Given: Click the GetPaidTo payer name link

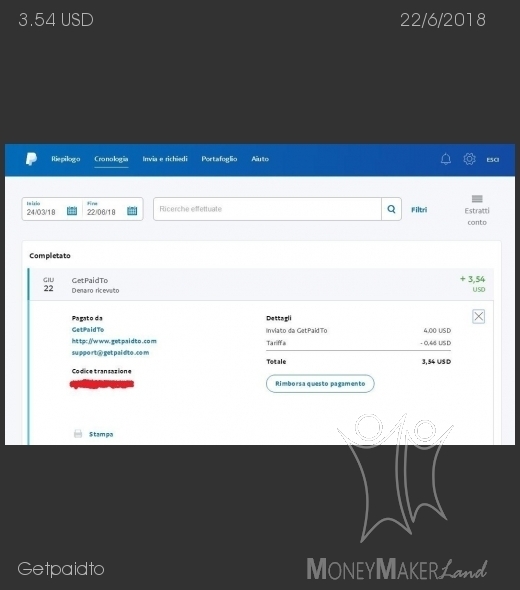Looking at the screenshot, I should point(88,329).
